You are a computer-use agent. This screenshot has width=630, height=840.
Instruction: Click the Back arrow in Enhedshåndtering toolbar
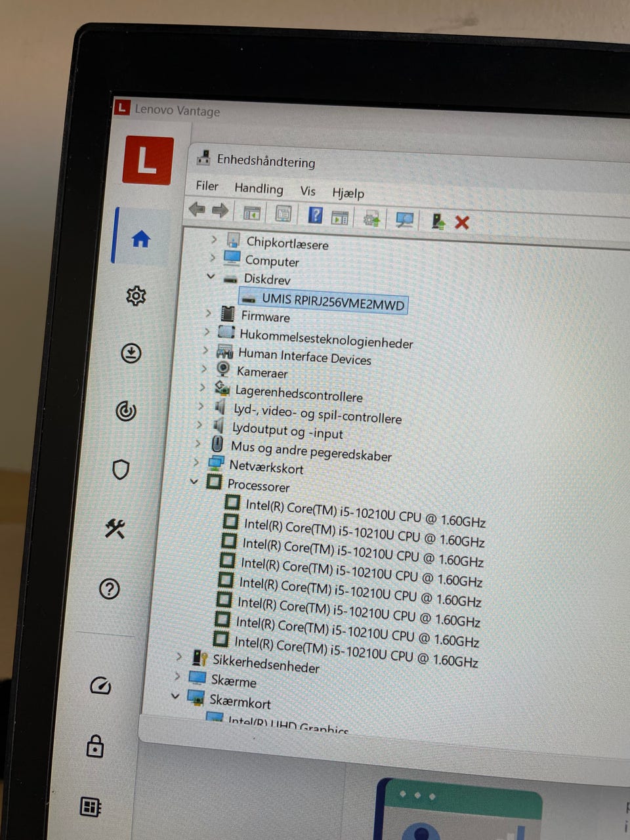(x=197, y=209)
